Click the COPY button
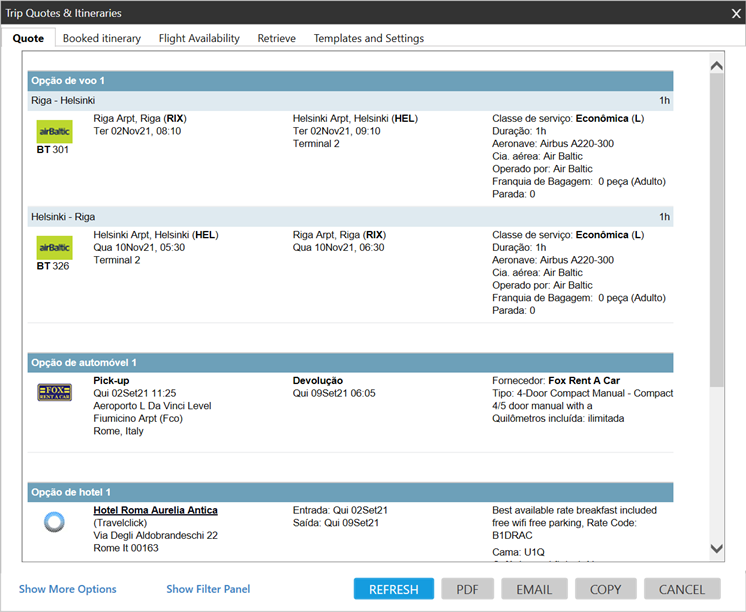The height and width of the screenshot is (612, 746). click(605, 589)
